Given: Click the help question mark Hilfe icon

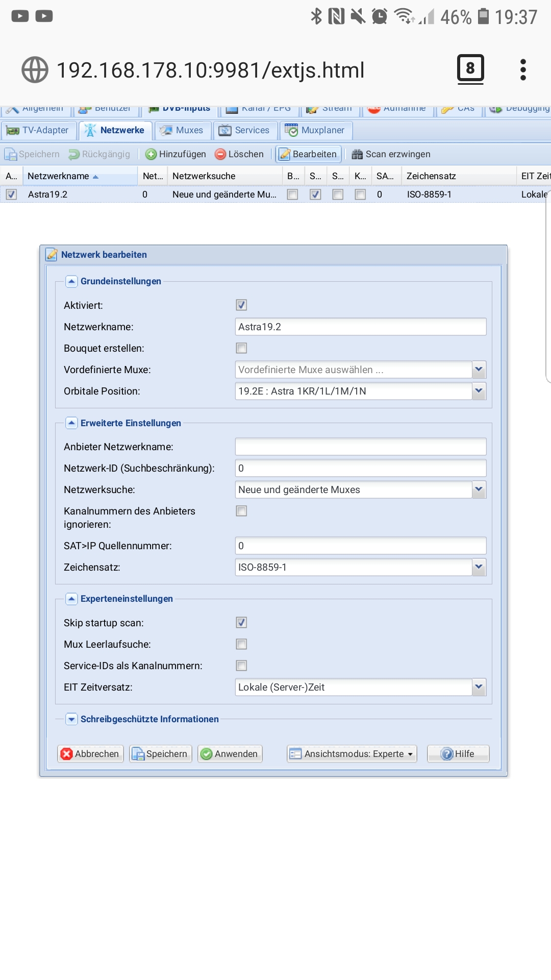Looking at the screenshot, I should click(447, 754).
